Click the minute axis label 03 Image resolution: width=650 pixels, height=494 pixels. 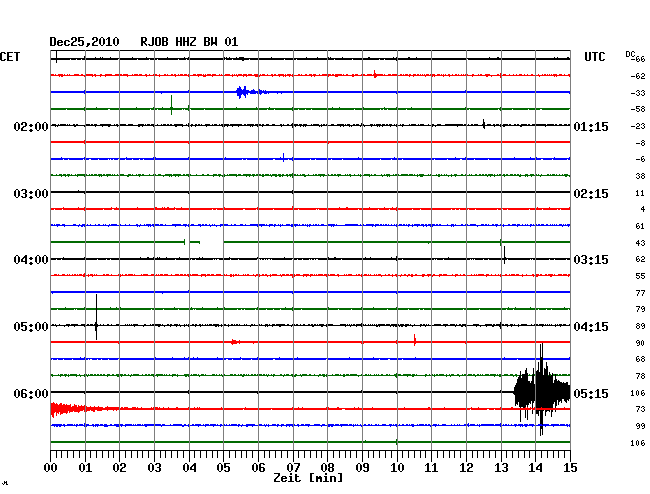coord(154,468)
